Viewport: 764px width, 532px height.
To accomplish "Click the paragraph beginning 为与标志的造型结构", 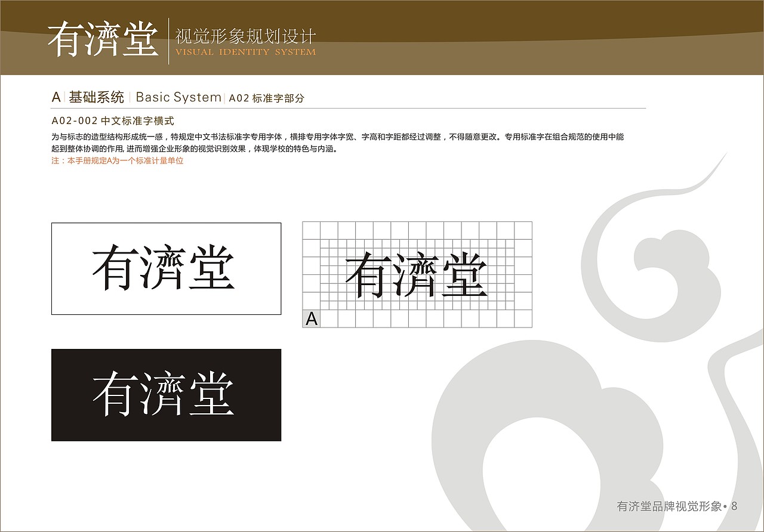I will pyautogui.click(x=338, y=143).
